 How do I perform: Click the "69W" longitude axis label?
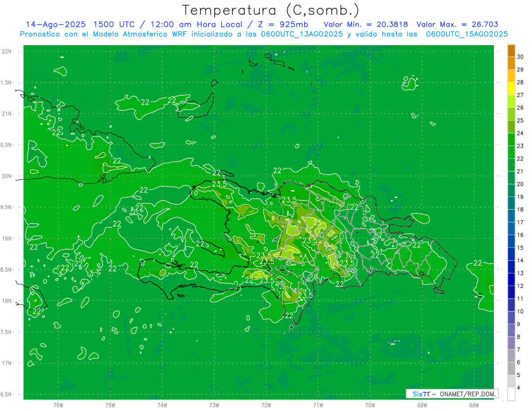coord(422,405)
